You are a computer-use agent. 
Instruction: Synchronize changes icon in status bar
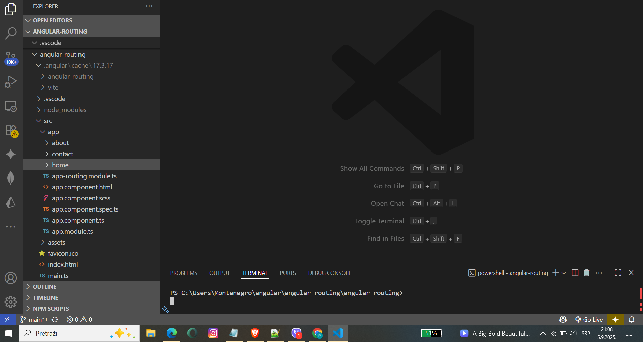point(55,320)
